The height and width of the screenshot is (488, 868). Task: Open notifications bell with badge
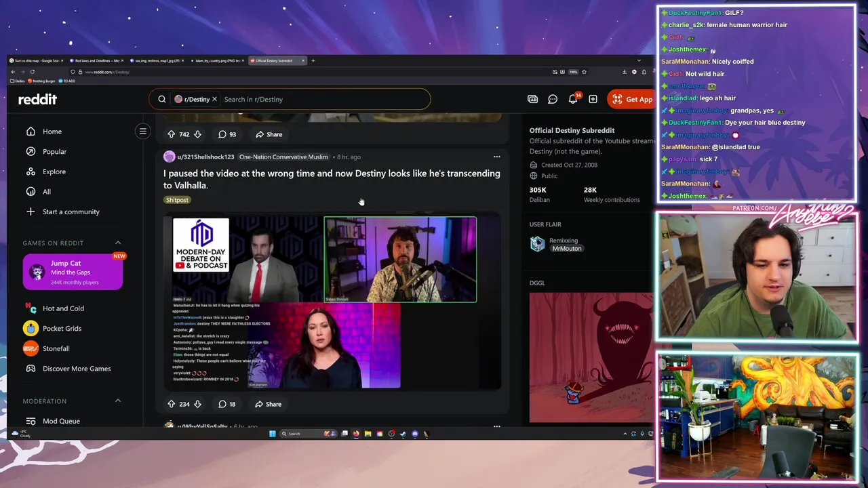coord(573,99)
